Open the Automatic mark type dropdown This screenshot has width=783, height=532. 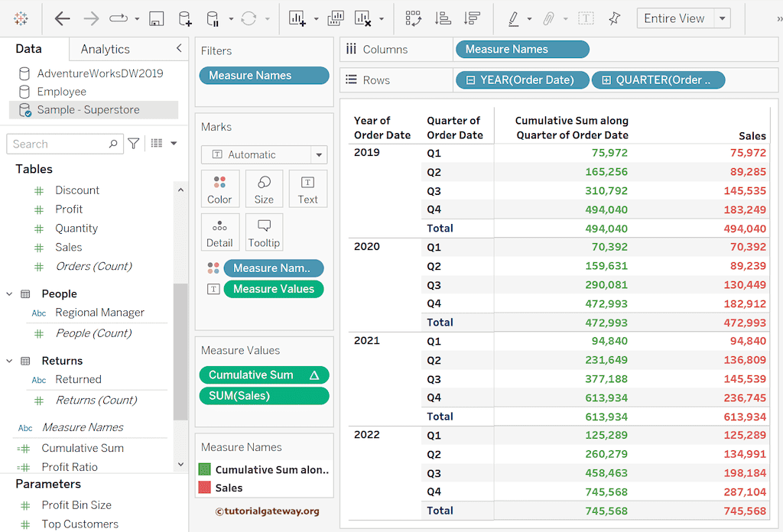click(318, 154)
